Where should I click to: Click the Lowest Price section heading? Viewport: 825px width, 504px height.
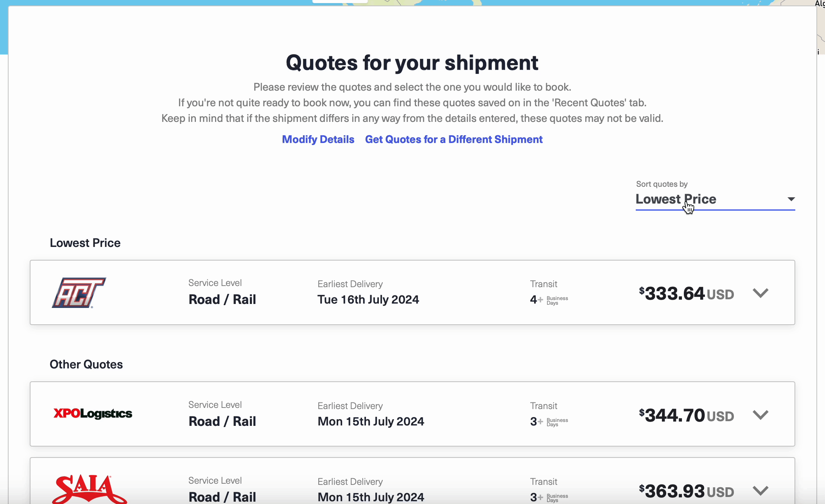(85, 243)
